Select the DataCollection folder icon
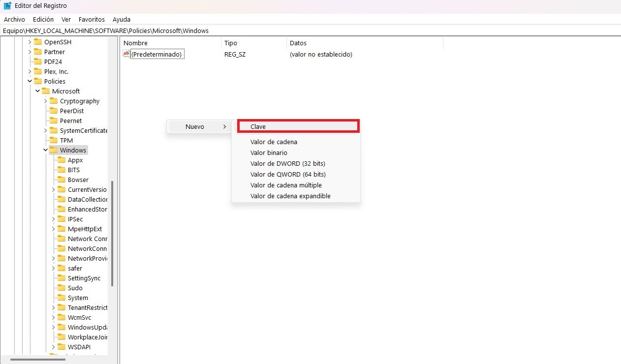 62,199
